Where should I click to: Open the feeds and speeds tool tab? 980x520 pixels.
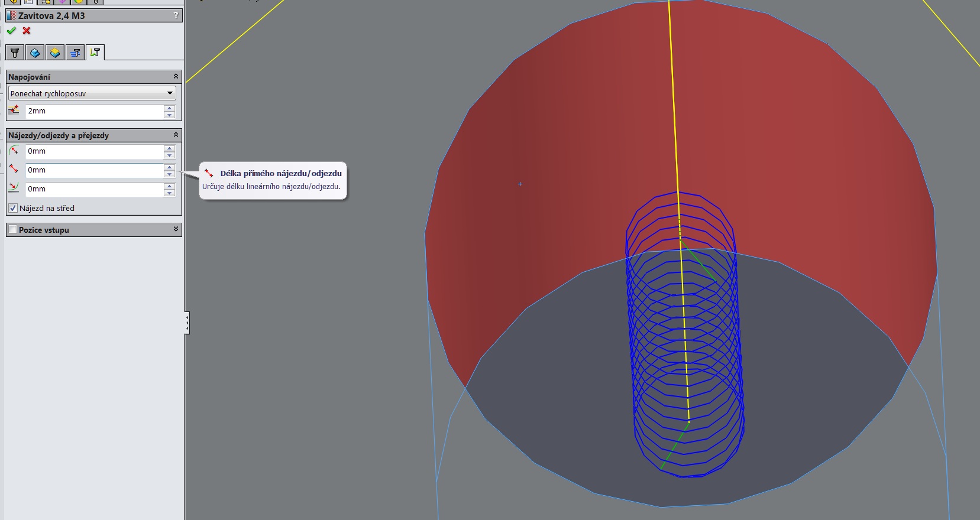click(75, 53)
